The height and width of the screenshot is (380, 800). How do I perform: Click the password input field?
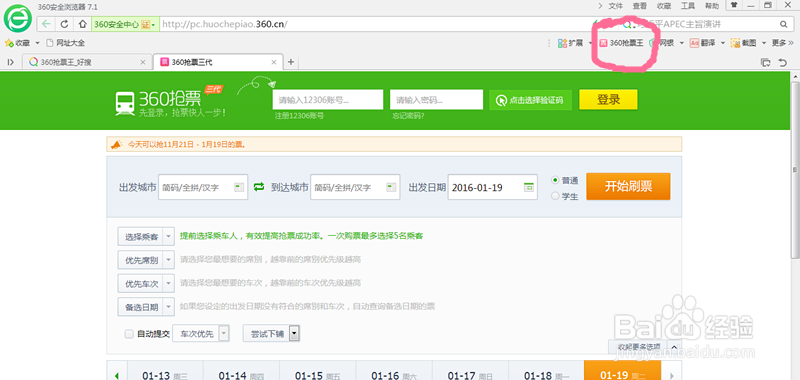click(x=436, y=99)
